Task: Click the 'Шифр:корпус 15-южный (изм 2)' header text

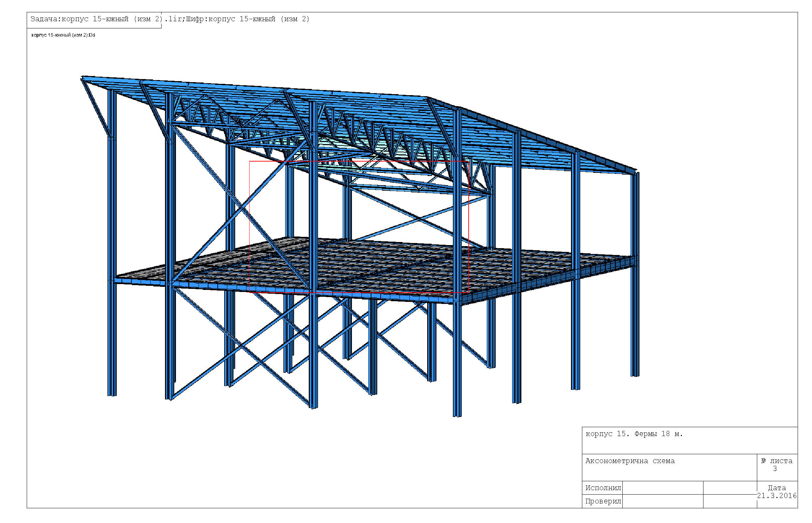Action: coord(247,19)
